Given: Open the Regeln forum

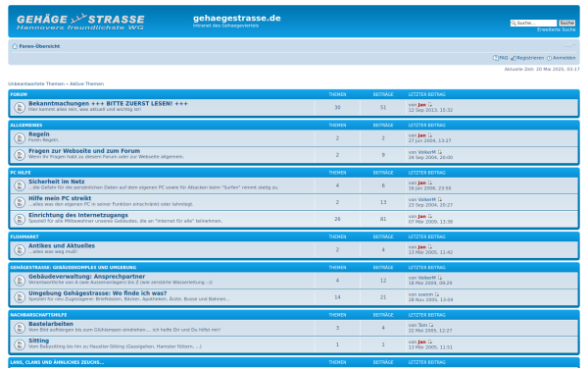Looking at the screenshot, I should coord(39,134).
